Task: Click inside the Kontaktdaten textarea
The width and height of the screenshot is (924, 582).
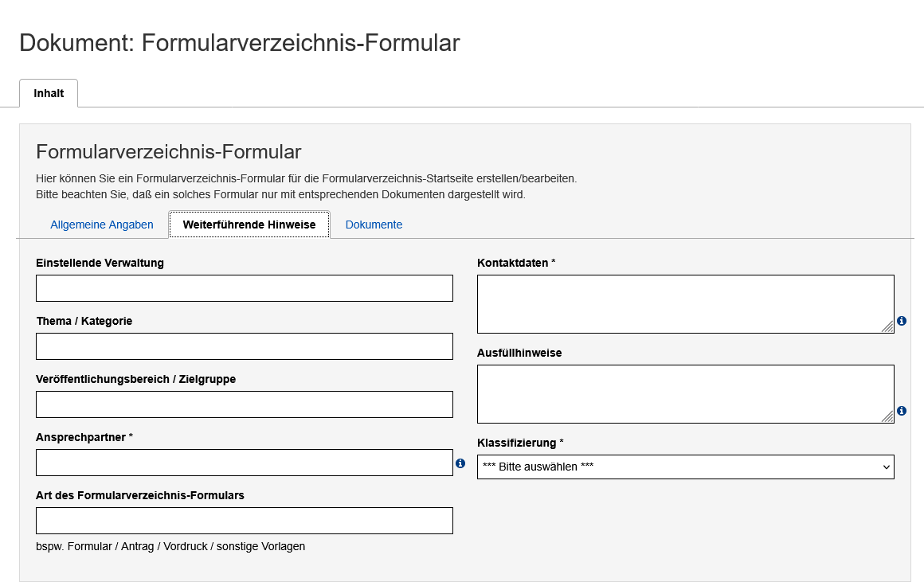Action: [x=685, y=303]
